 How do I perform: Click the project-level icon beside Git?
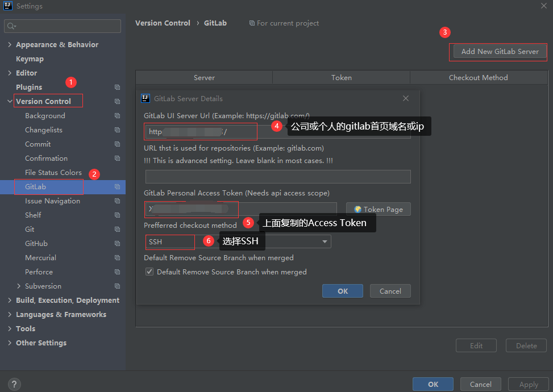click(118, 229)
